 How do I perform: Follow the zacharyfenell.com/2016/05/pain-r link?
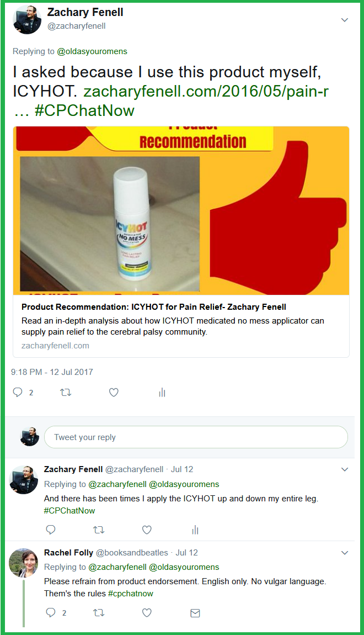pyautogui.click(x=206, y=91)
